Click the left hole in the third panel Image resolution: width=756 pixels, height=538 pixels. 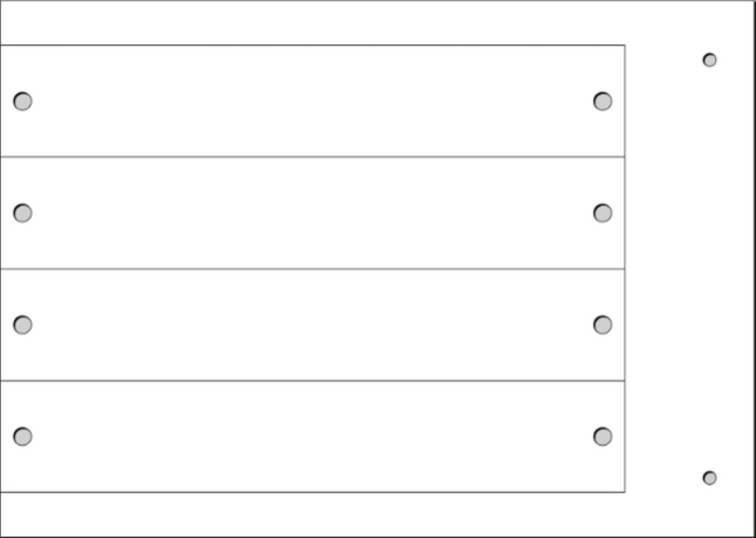22,325
